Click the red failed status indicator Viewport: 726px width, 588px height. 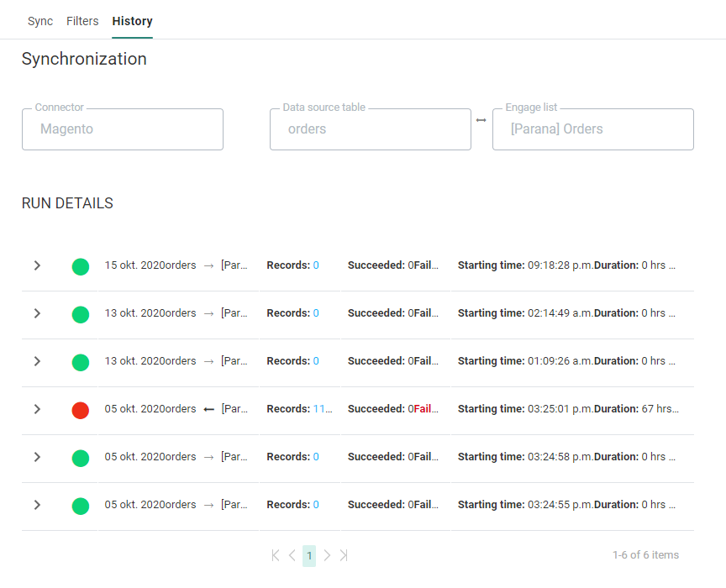click(81, 410)
